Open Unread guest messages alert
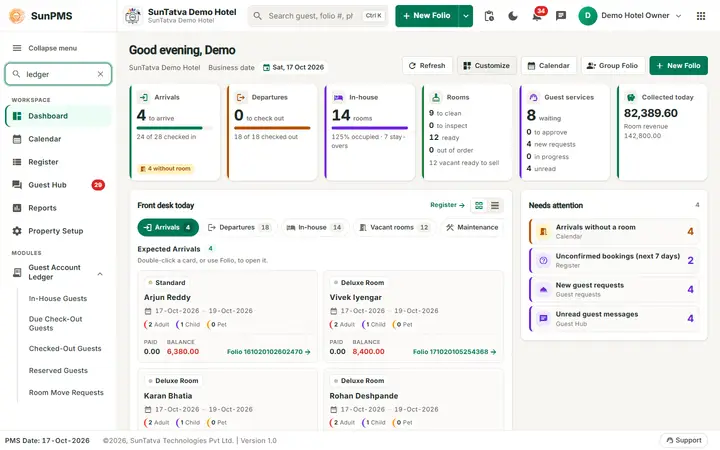Screen dimensions: 720x450 click(x=614, y=318)
